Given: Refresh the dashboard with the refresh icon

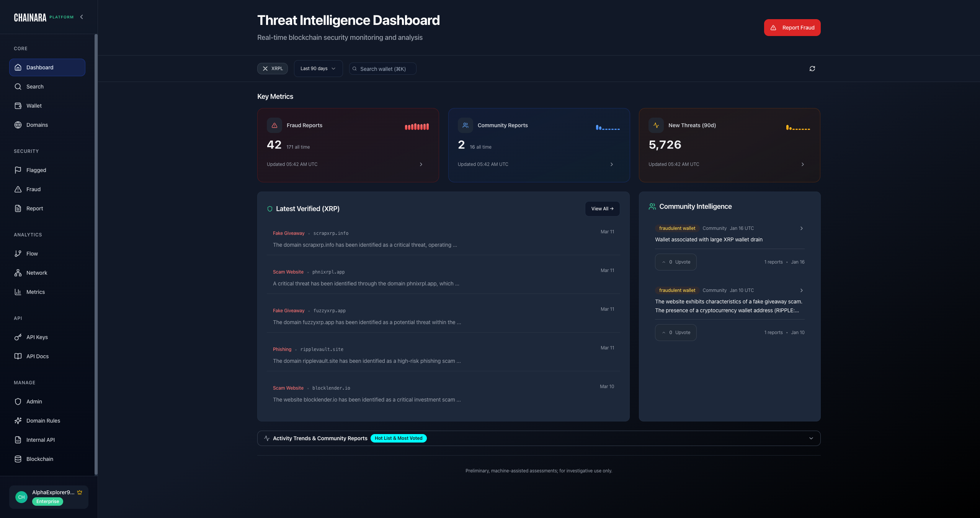Looking at the screenshot, I should point(812,69).
